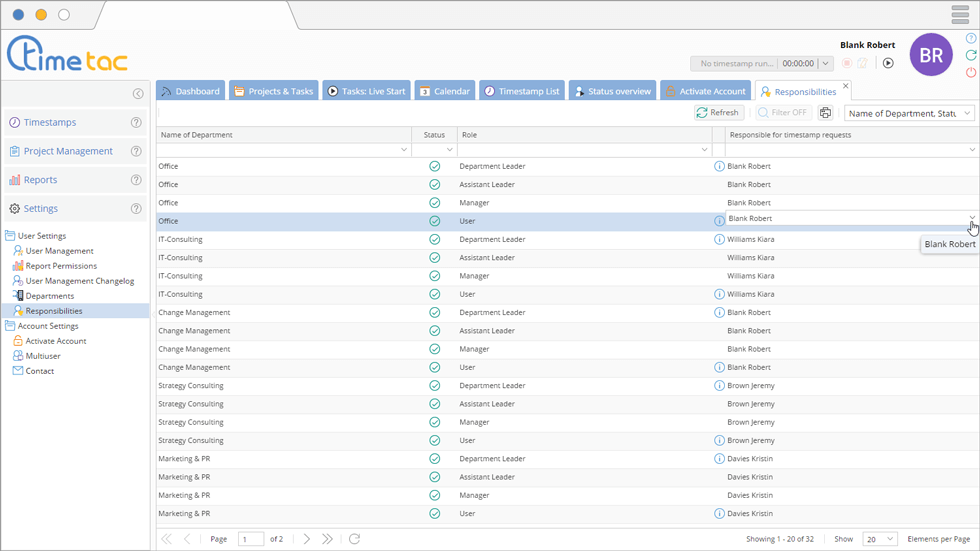Viewport: 980px width, 551px height.
Task: Open help via the top-right question mark
Action: [x=970, y=39]
